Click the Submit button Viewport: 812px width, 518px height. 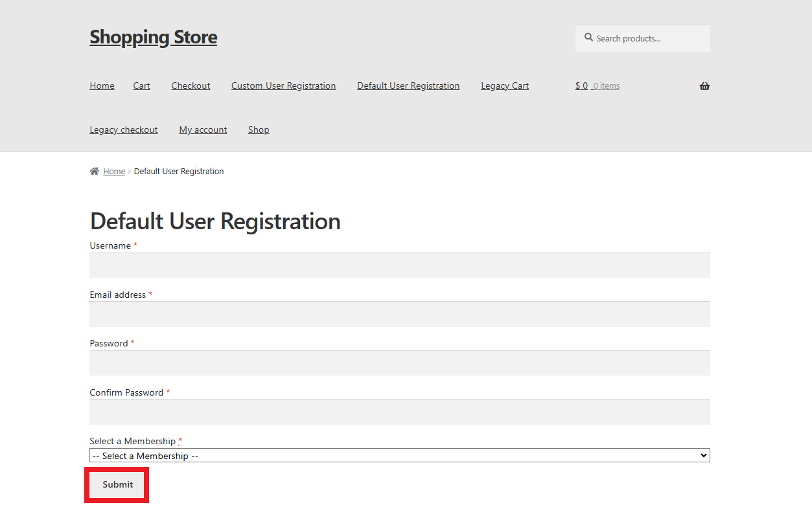(117, 484)
